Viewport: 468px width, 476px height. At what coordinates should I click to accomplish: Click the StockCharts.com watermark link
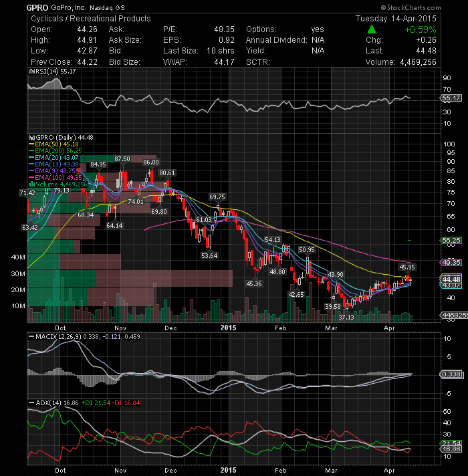tap(411, 7)
